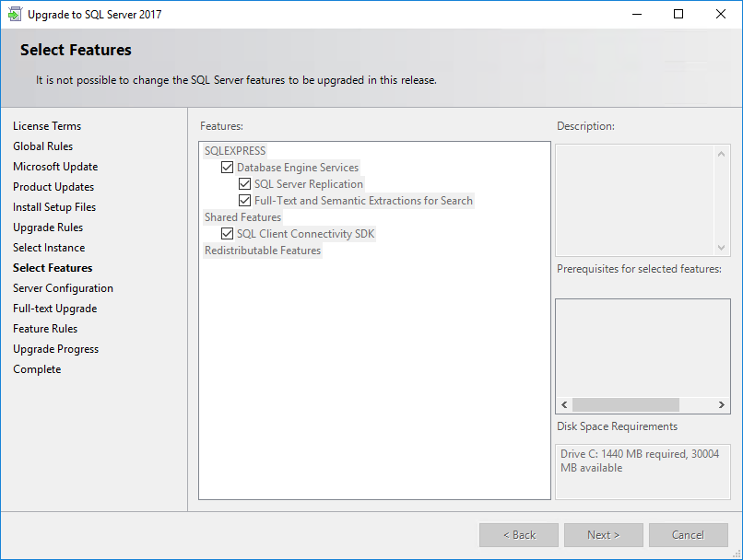Click the Back button
The image size is (743, 560).
coord(519,535)
